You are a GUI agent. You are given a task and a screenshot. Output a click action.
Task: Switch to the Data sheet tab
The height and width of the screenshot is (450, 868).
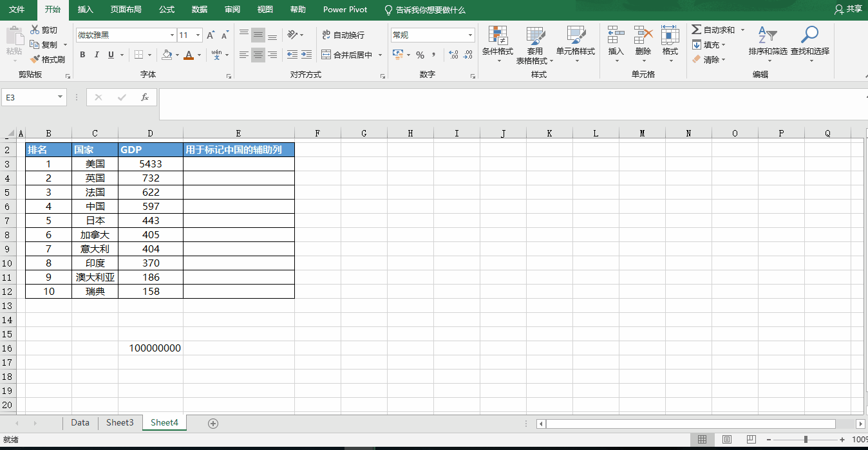tap(80, 422)
